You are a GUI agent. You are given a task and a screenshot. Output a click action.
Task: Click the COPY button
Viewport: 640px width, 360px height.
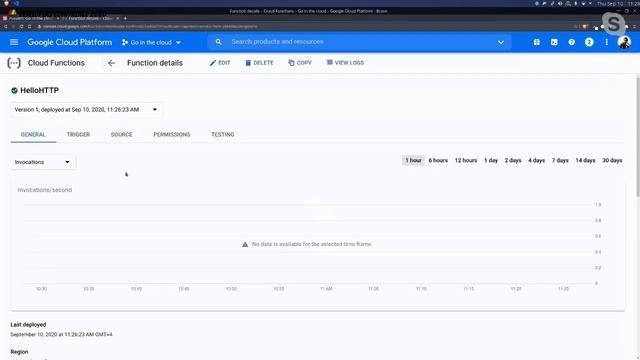(300, 63)
